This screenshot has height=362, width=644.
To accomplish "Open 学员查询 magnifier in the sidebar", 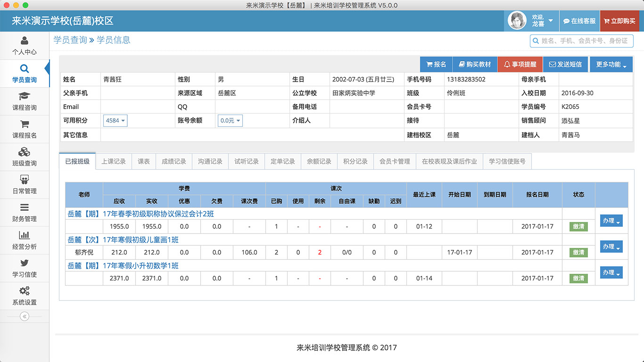I will (x=25, y=69).
